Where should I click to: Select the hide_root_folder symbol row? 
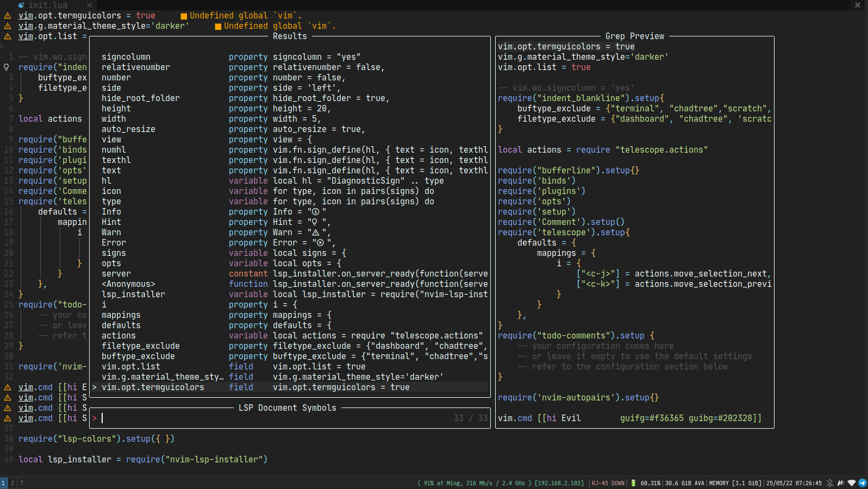coord(291,98)
